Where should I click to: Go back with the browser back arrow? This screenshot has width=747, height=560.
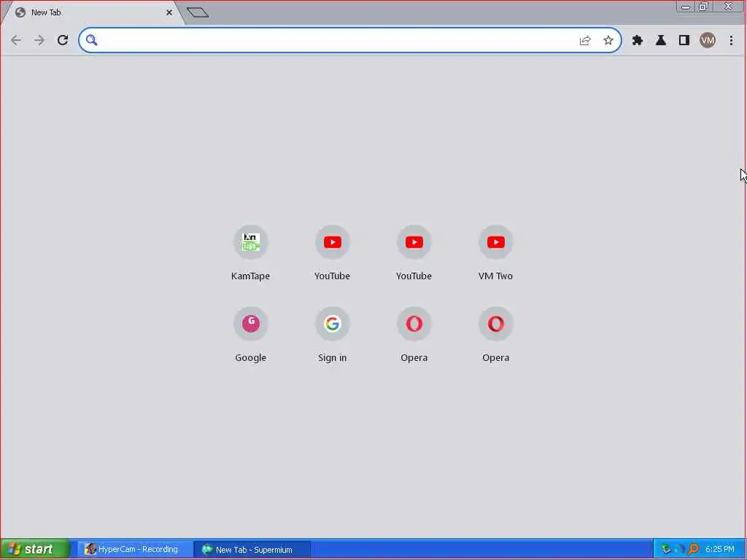click(x=16, y=41)
